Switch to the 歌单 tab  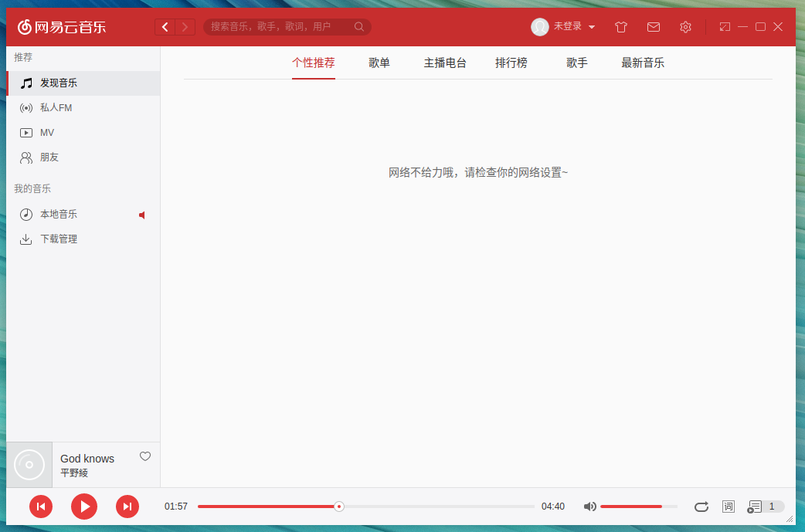point(379,63)
